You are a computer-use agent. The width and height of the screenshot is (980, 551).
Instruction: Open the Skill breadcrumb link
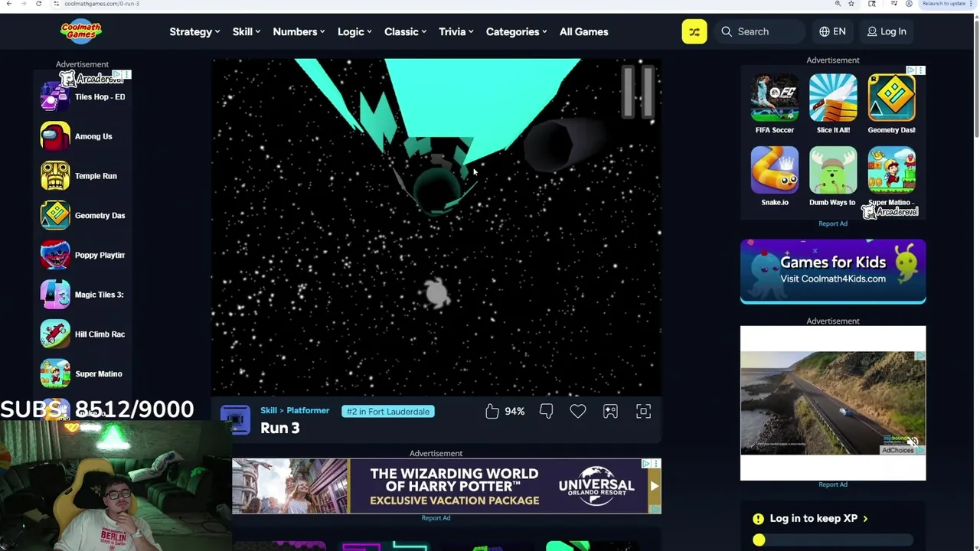click(269, 411)
